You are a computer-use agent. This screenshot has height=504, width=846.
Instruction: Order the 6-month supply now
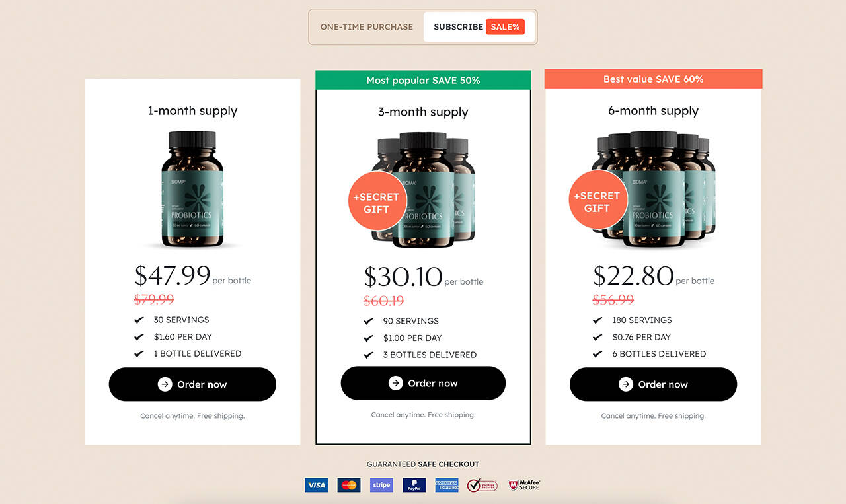click(653, 384)
